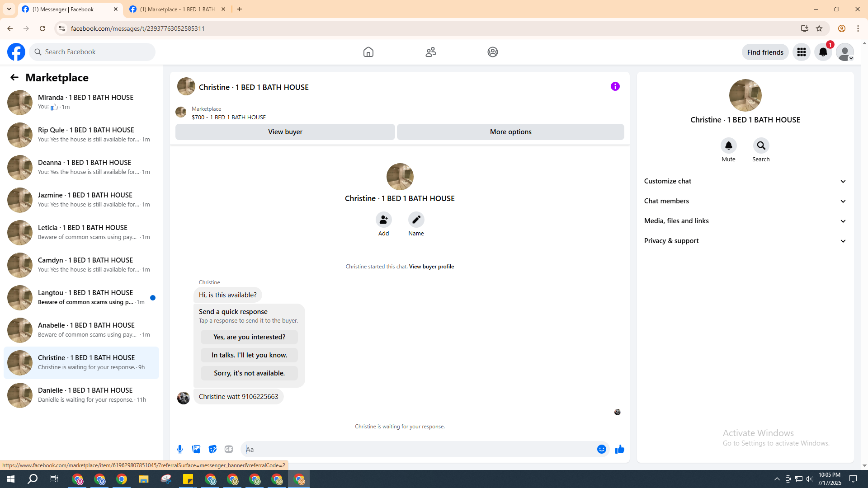Send quick reply 'Sorry, it's not available.'

point(249,373)
